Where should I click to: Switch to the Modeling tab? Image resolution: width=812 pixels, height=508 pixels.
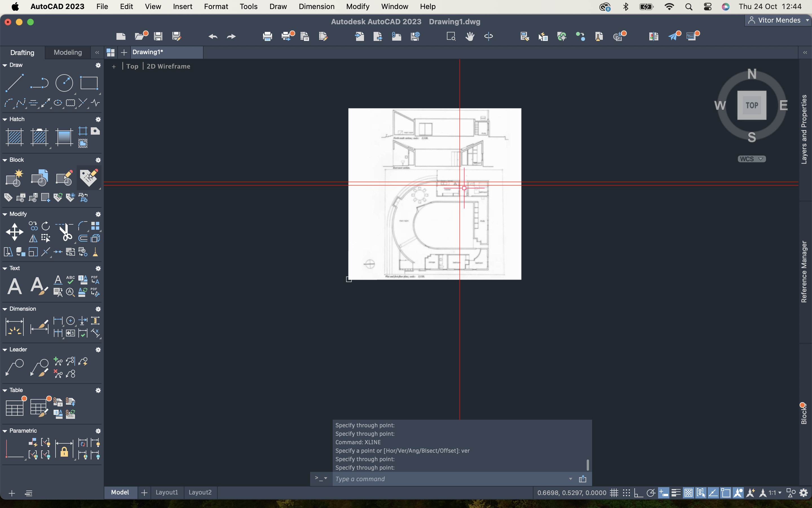coord(68,52)
